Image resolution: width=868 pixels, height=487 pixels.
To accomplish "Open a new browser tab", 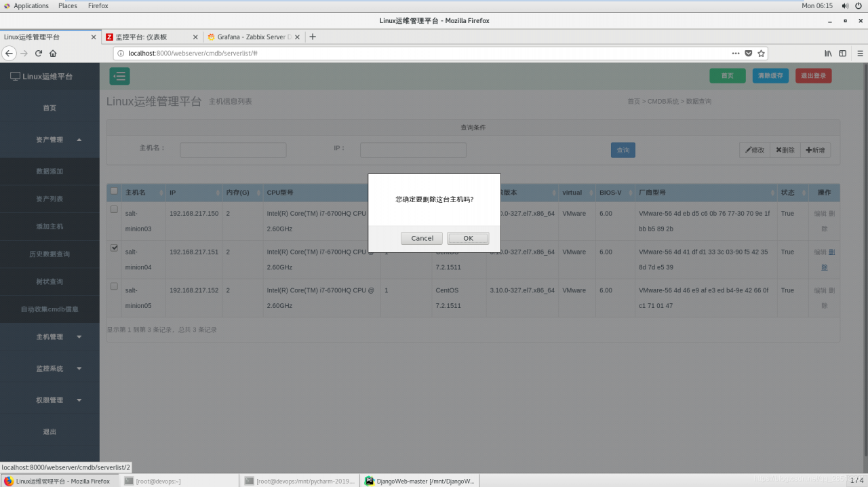I will (x=313, y=37).
